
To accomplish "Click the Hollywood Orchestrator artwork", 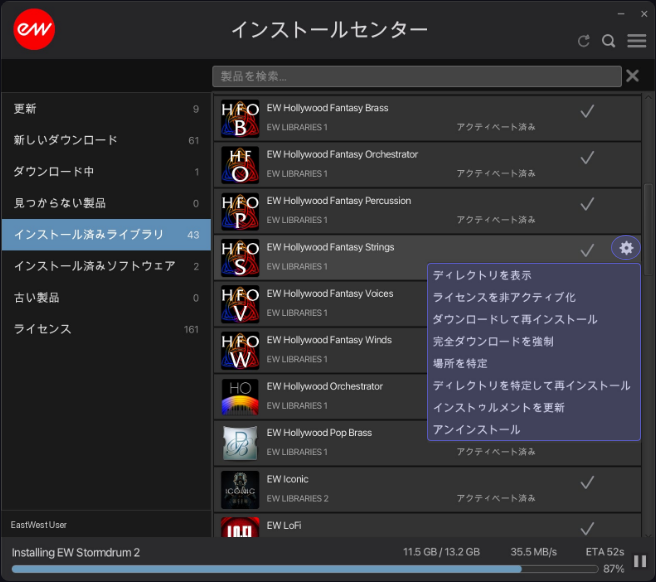I will [x=240, y=397].
